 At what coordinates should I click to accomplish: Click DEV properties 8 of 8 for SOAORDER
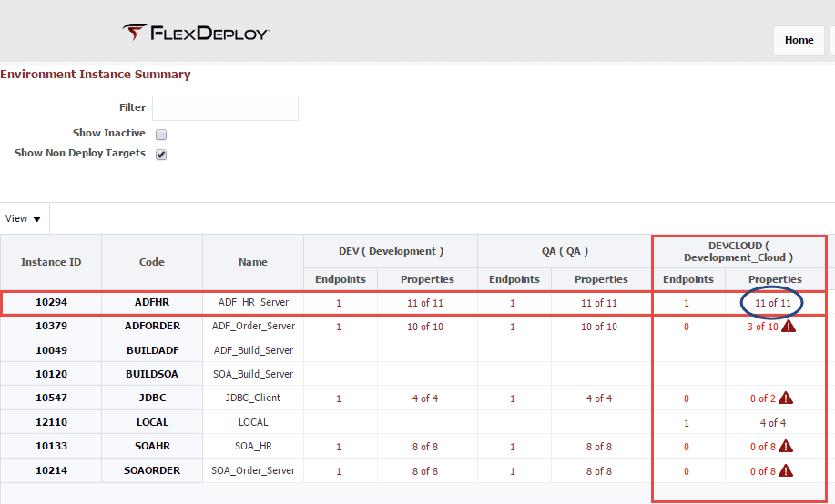click(425, 471)
